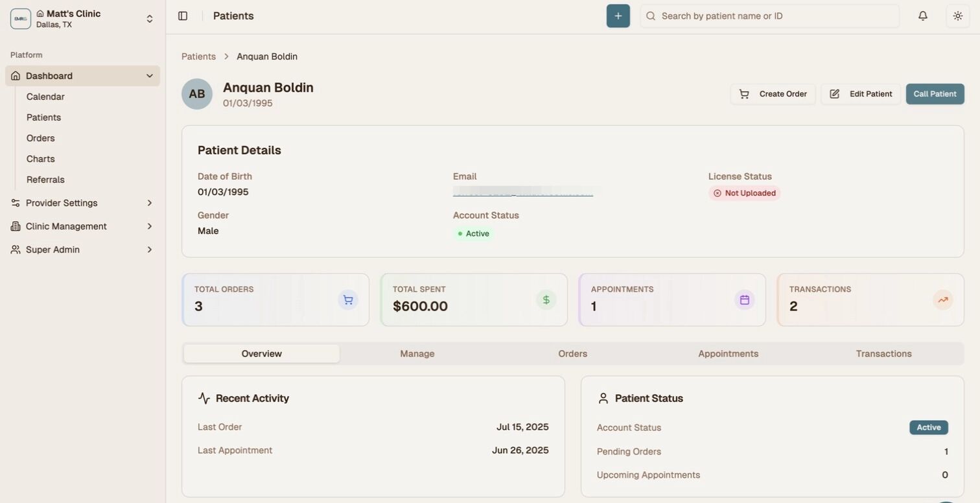Click the Call Patient button
Image resolution: width=980 pixels, height=503 pixels.
[x=934, y=93]
